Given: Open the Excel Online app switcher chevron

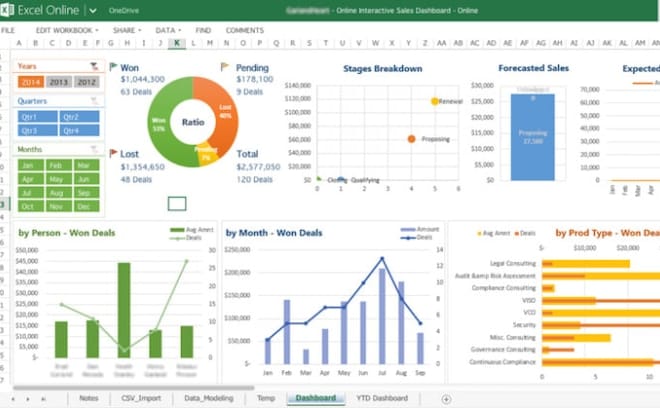Looking at the screenshot, I should (x=93, y=11).
